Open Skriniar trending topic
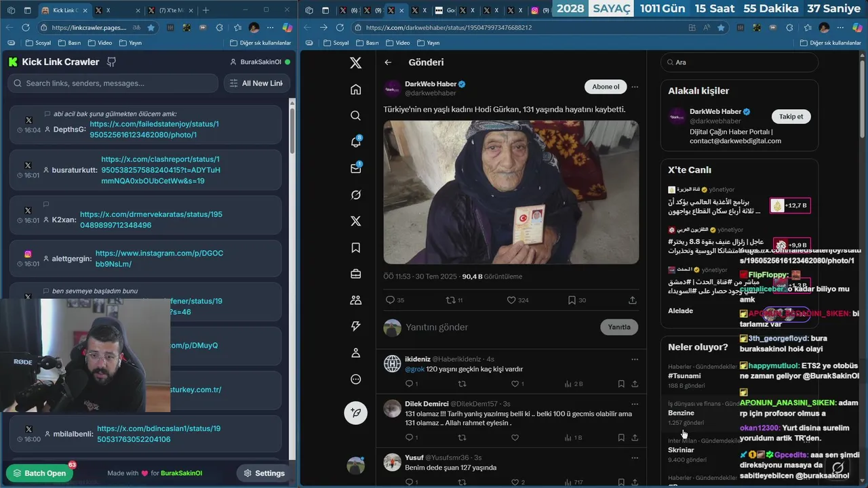This screenshot has width=868, height=488. [x=681, y=450]
